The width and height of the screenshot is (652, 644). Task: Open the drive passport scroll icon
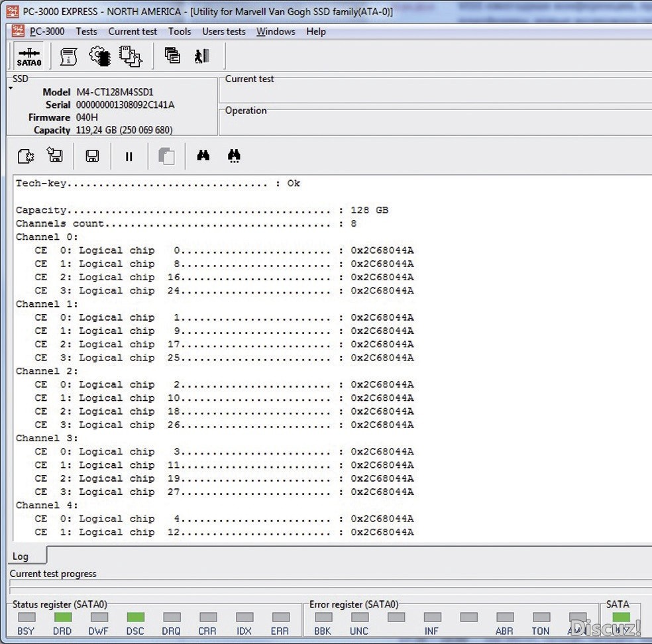click(x=68, y=56)
